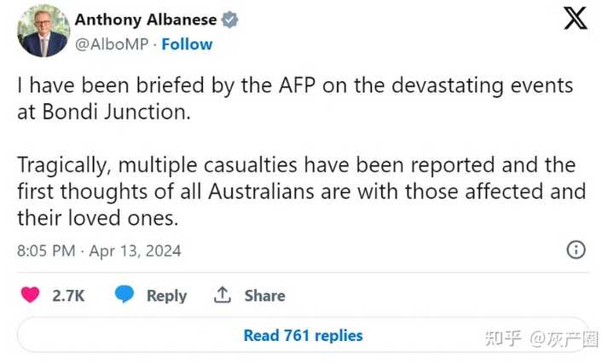
Task: Like the tweet with heart icon
Action: click(30, 295)
